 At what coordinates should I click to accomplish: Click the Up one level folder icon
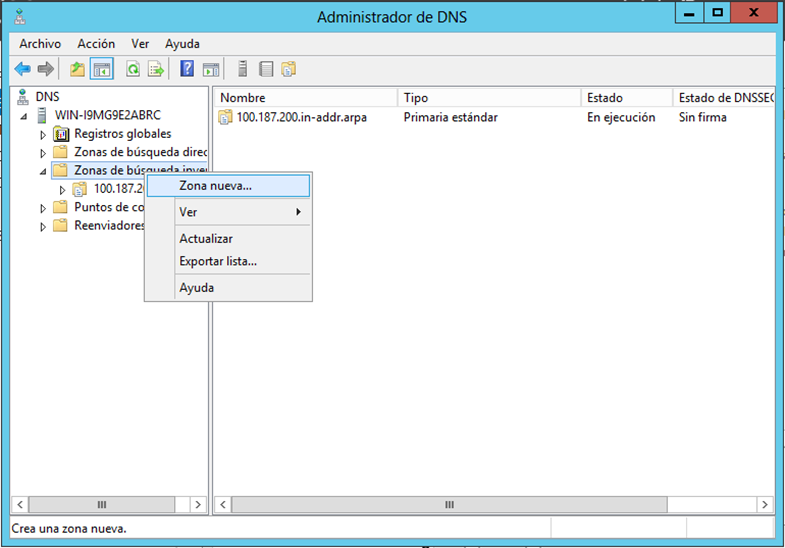77,69
